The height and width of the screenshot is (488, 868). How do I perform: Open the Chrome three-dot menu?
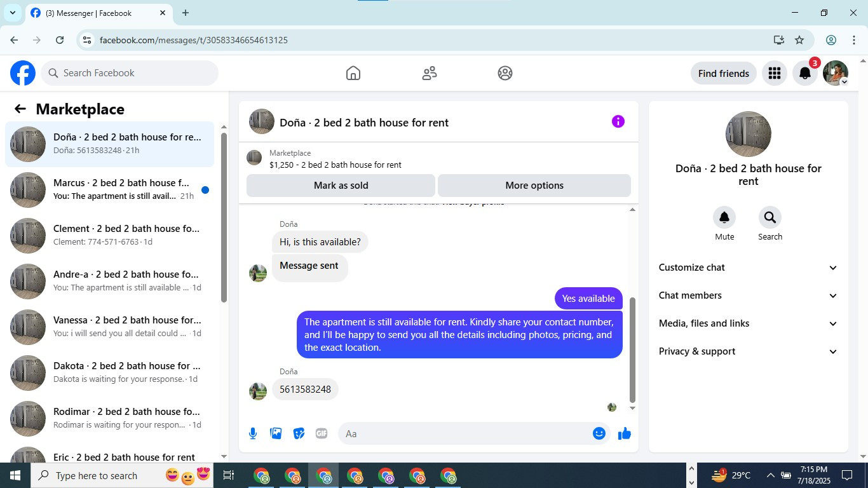854,40
